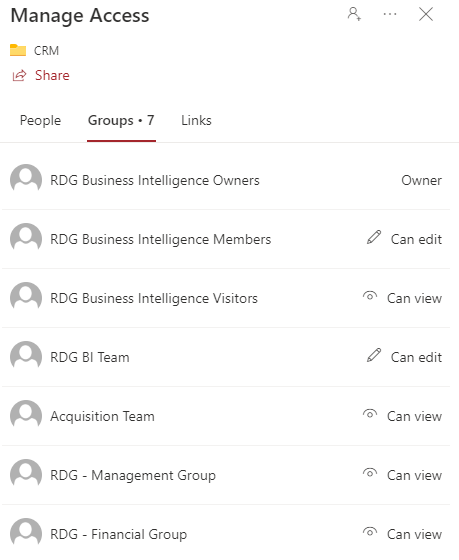Open Can view permission for RDG - Management Group

(414, 475)
